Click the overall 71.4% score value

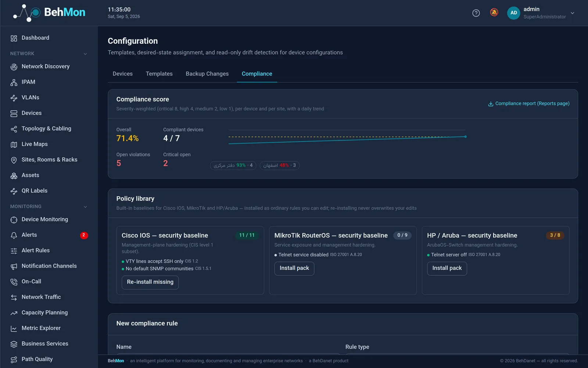point(128,138)
